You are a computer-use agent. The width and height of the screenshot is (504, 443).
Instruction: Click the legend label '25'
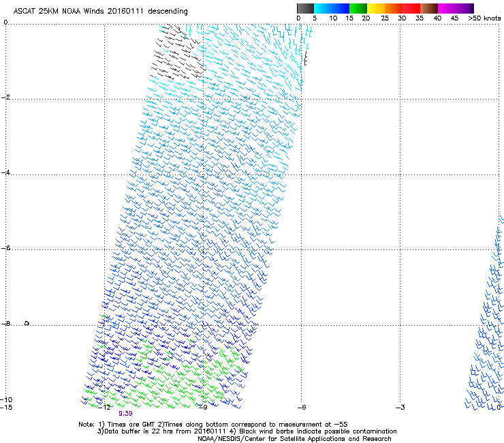tap(385, 18)
